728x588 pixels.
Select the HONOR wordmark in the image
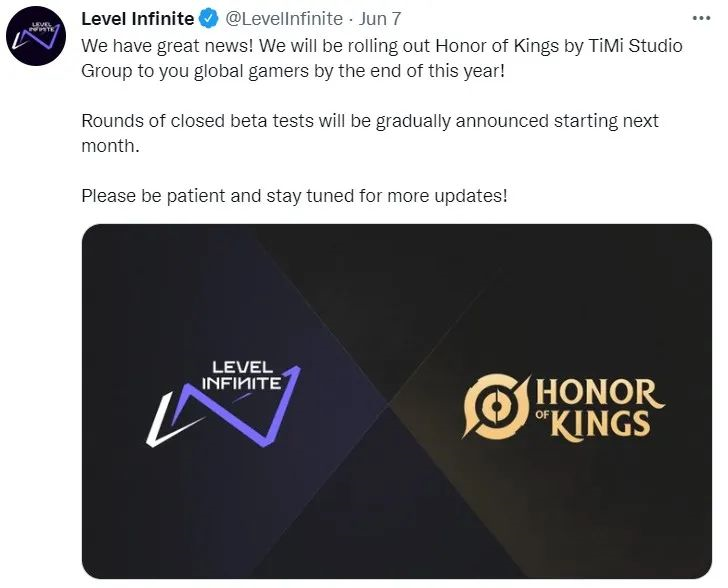[x=599, y=390]
